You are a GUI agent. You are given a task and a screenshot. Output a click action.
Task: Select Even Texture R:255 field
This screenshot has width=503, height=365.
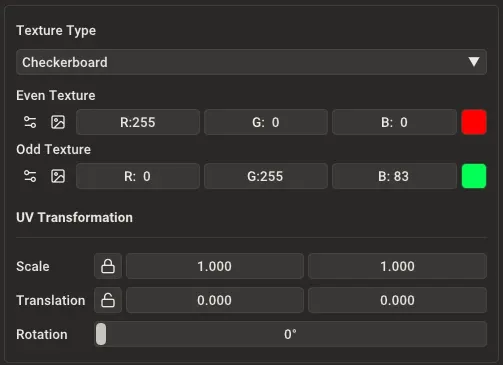pos(138,122)
